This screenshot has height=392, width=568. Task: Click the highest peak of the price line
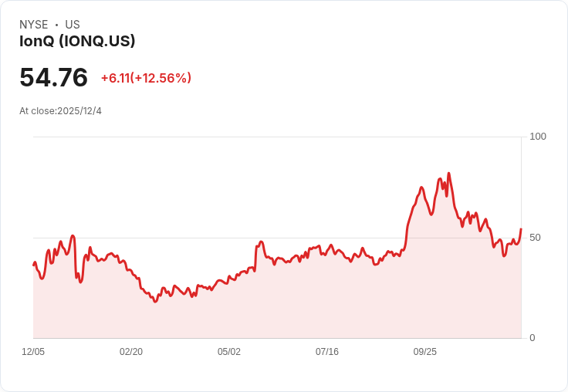pos(448,174)
